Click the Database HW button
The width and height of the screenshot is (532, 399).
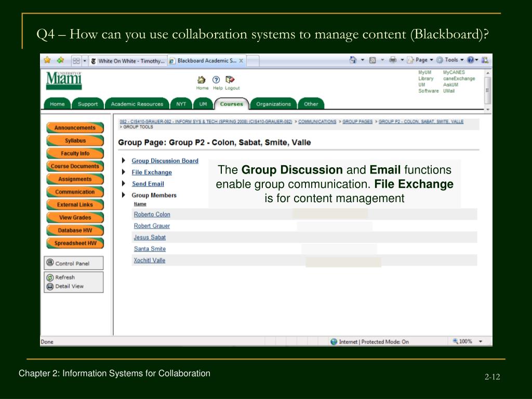[75, 230]
